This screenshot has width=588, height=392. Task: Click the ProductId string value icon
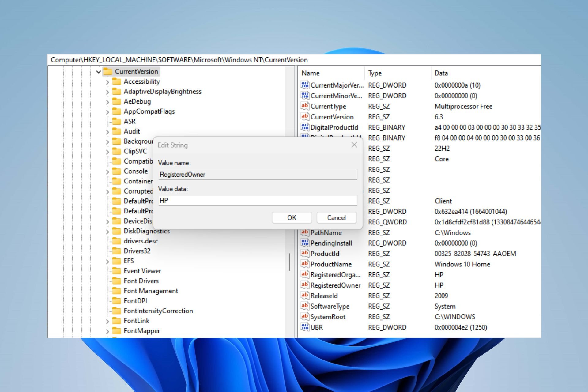pos(305,253)
